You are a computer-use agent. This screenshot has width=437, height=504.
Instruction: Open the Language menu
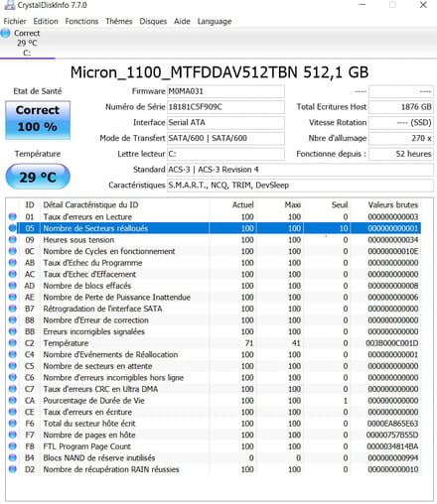pos(215,22)
